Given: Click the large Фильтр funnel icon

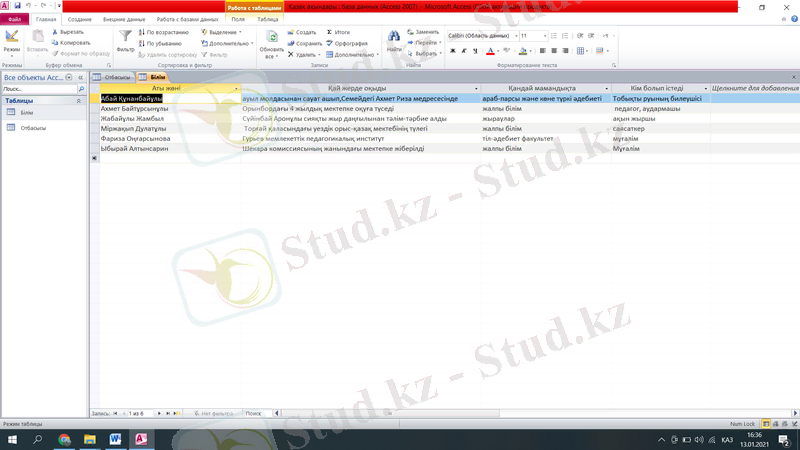Looking at the screenshot, I should click(x=125, y=36).
